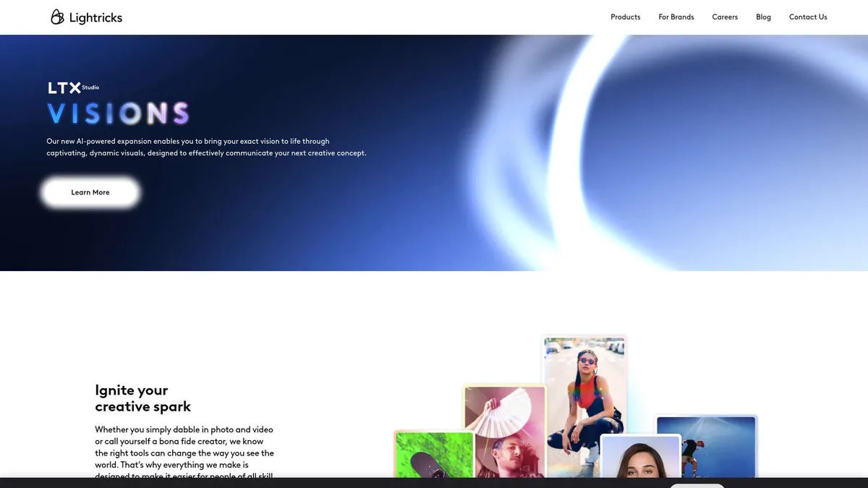Click the Lightricks logo icon
The height and width of the screenshot is (488, 868).
tap(57, 16)
